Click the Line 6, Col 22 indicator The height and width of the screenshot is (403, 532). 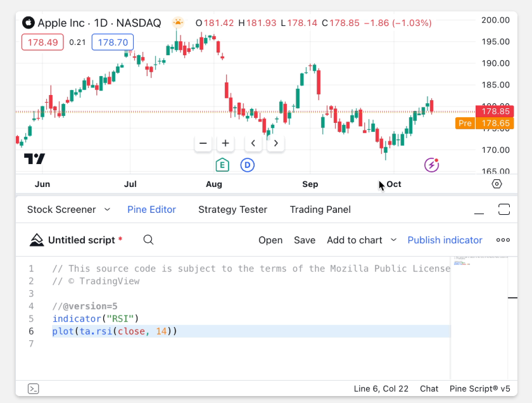[381, 388]
